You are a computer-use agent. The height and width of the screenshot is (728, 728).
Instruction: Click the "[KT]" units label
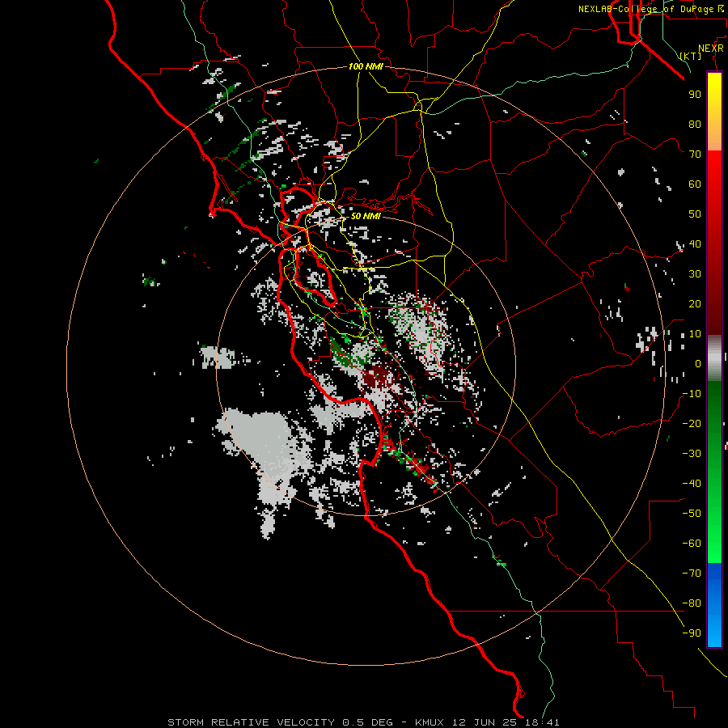(x=690, y=56)
